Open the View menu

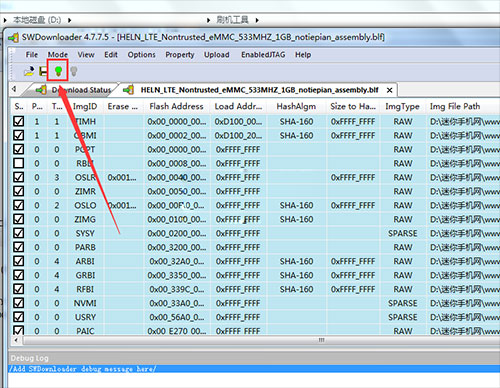(86, 55)
